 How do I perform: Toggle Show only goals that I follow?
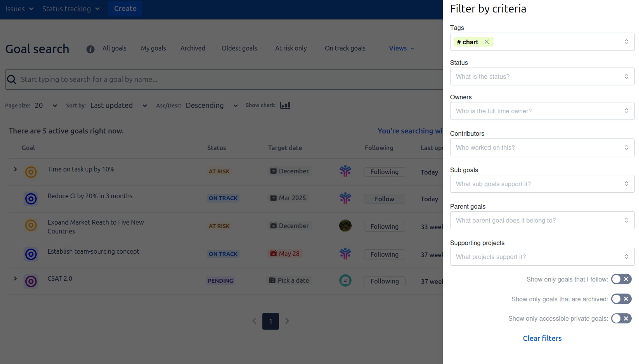(x=621, y=279)
